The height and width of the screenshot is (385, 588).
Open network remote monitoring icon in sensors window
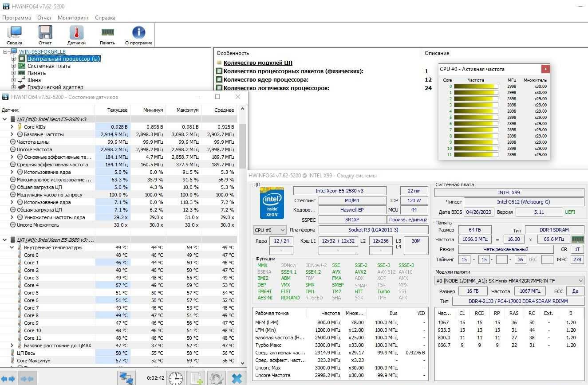coord(126,378)
